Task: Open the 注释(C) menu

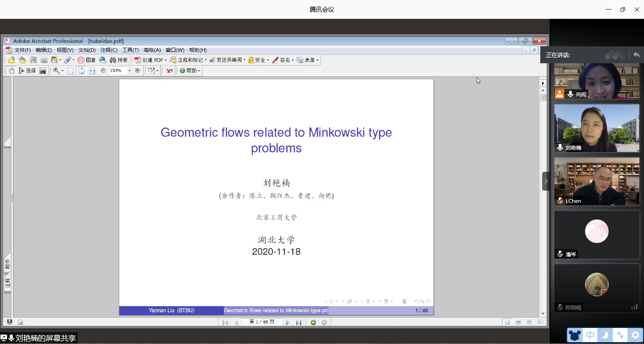Action: click(109, 50)
